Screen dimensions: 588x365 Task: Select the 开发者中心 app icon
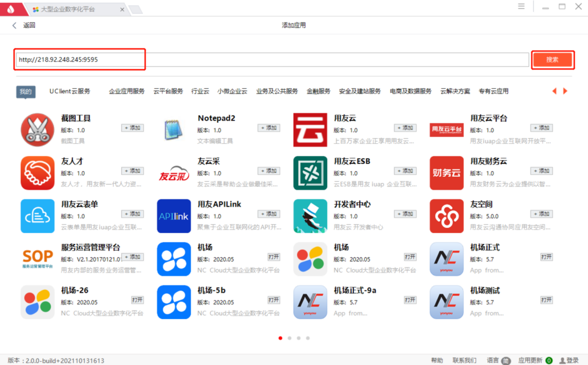coord(310,216)
